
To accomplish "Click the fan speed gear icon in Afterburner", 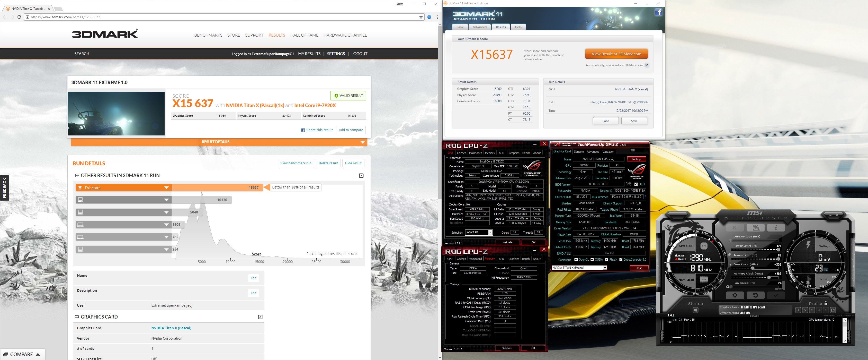I will point(728,287).
